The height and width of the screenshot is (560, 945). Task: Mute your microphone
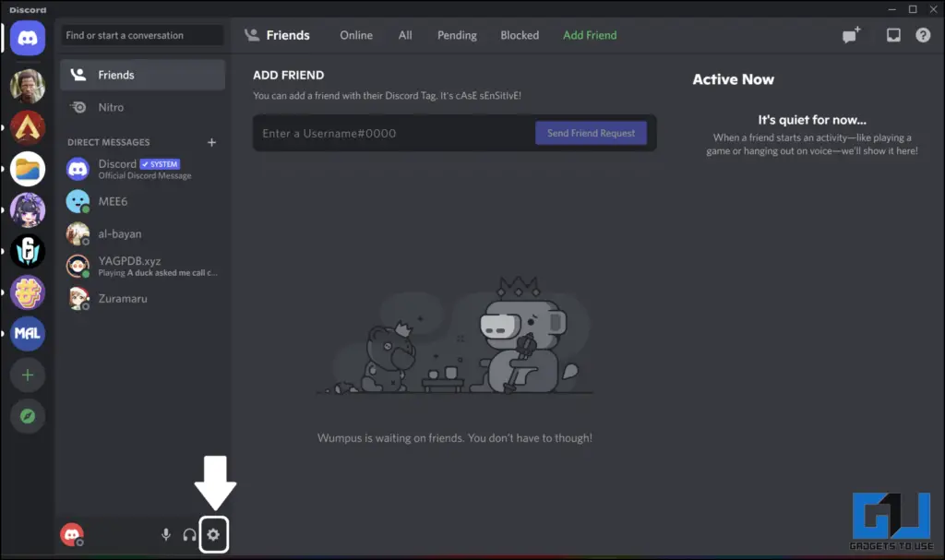click(x=165, y=534)
